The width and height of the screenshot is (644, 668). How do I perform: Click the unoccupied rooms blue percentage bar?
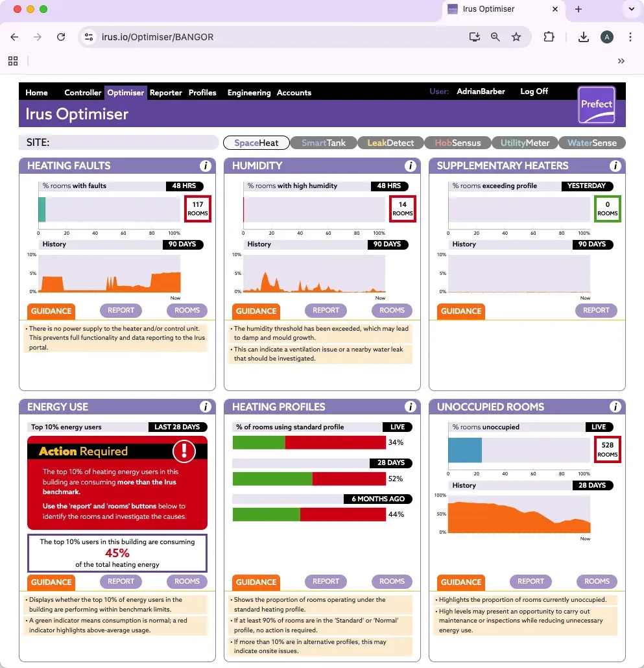pyautogui.click(x=465, y=449)
